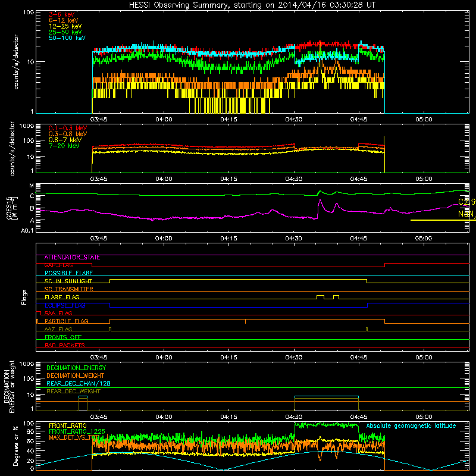Click the GAP_FLAG label
The height and width of the screenshot is (476, 476).
coord(58,265)
